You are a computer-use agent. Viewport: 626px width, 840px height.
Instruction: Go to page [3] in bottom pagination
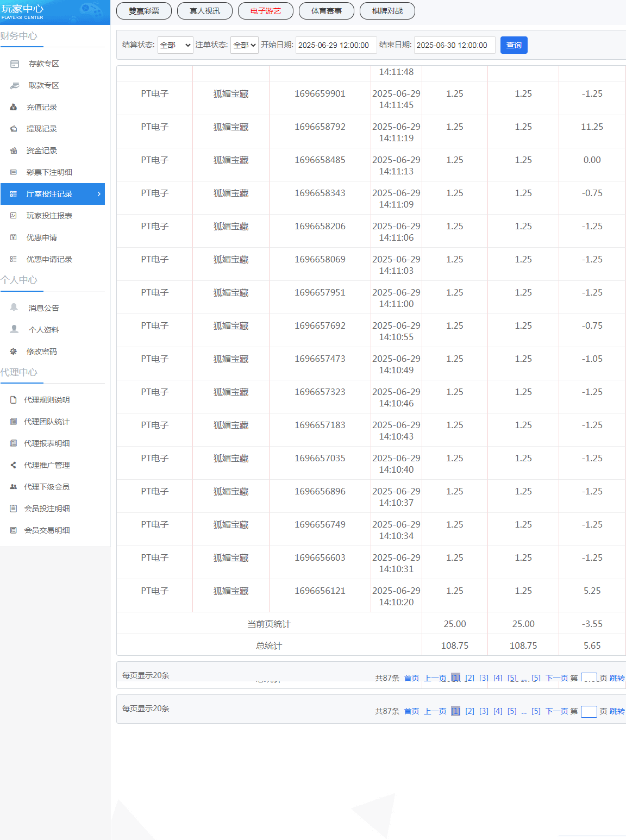[x=484, y=711]
